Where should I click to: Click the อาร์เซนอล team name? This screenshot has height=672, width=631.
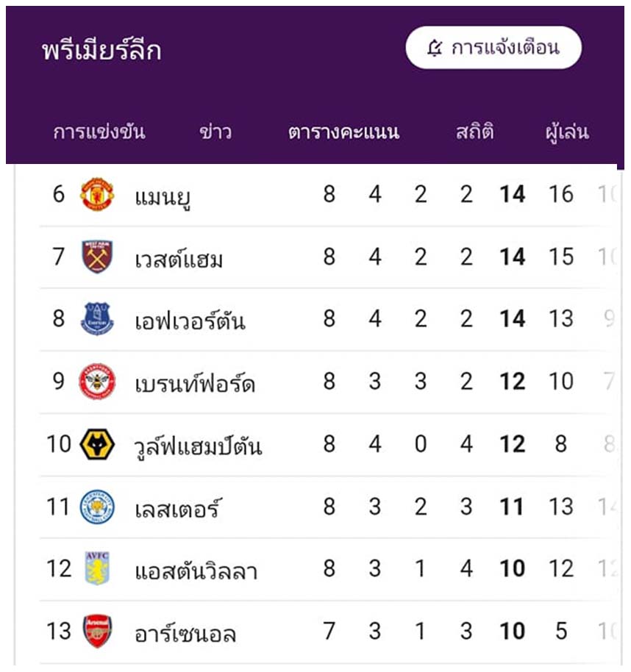point(185,634)
